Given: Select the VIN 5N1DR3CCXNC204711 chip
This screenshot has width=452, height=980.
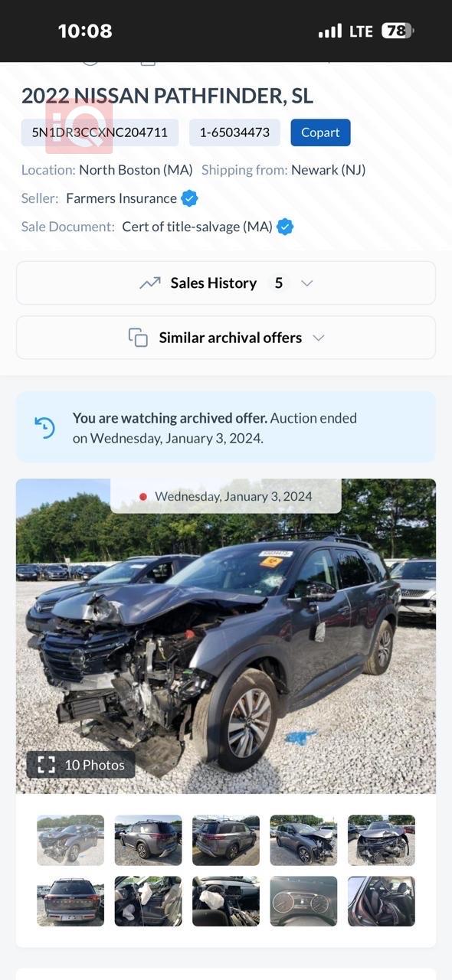Looking at the screenshot, I should click(x=100, y=132).
